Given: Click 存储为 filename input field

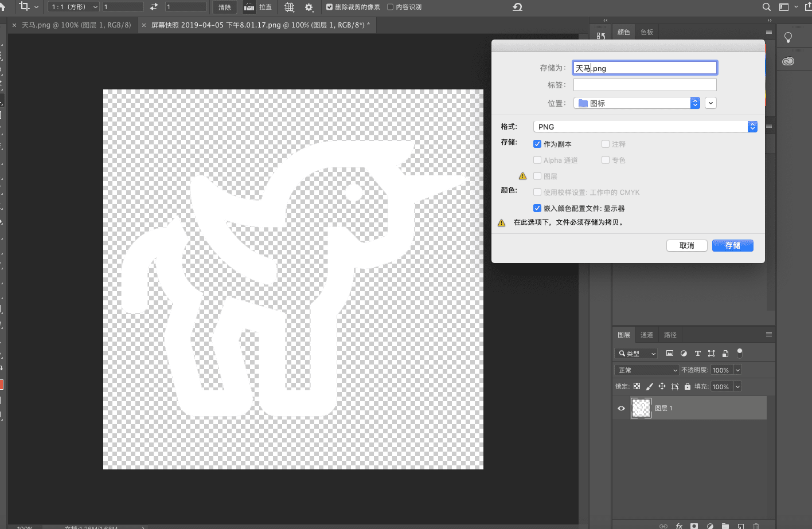Looking at the screenshot, I should click(645, 68).
